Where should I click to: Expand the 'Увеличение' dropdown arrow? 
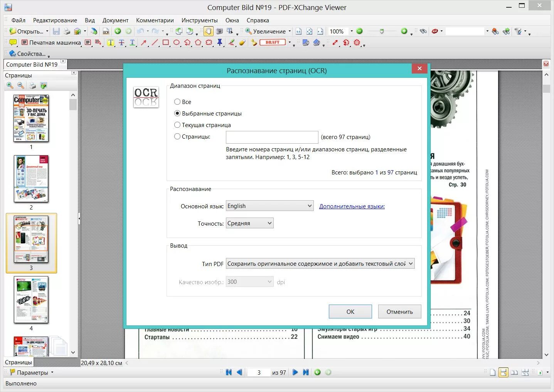[290, 31]
